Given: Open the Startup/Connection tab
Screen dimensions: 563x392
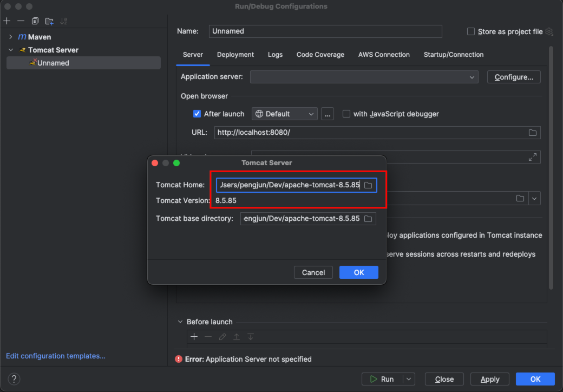Looking at the screenshot, I should click(x=454, y=55).
